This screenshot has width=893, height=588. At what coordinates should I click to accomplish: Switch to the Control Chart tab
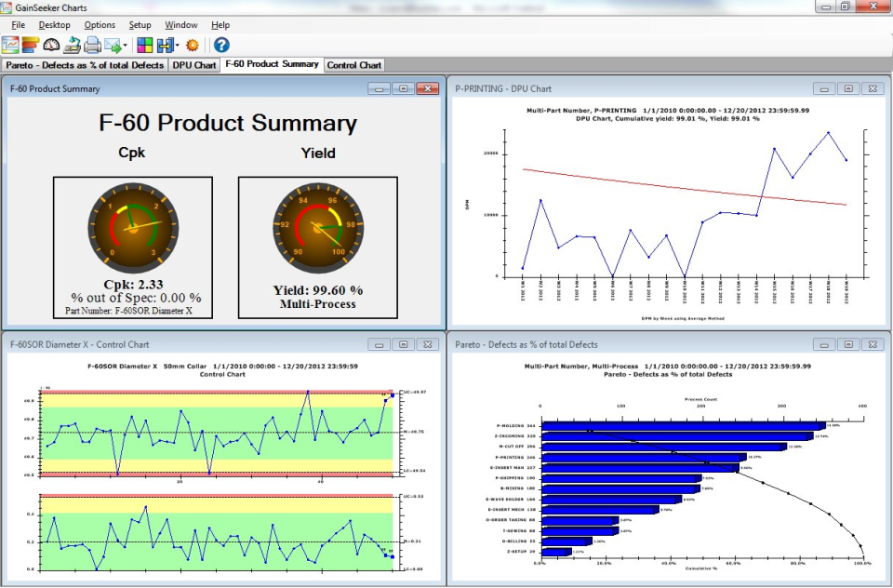(354, 65)
